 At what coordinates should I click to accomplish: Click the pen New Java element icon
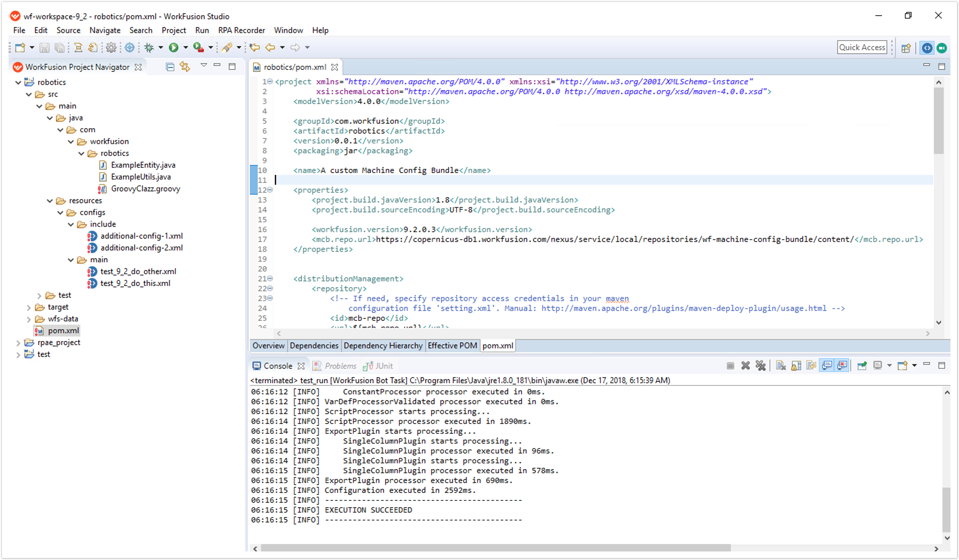point(227,48)
